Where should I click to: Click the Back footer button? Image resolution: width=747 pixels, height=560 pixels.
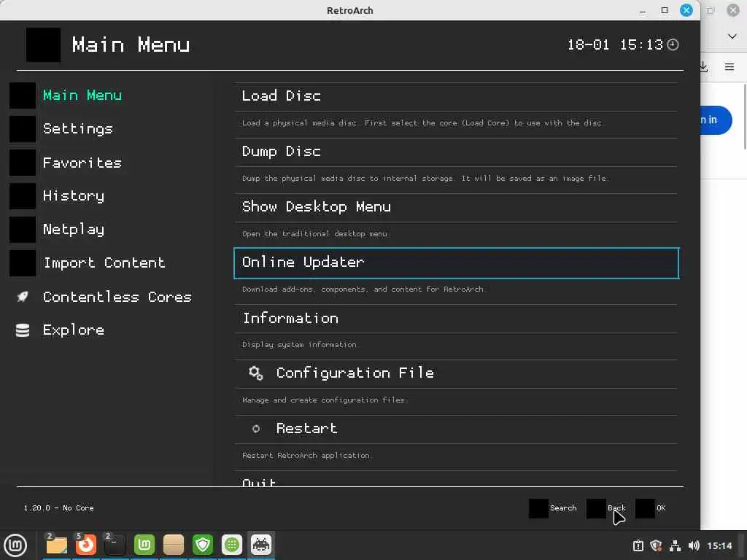coord(606,508)
